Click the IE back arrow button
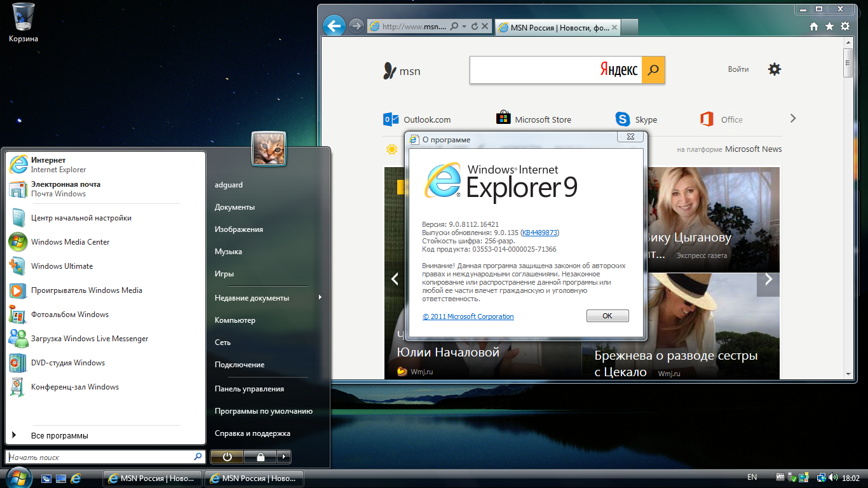The height and width of the screenshot is (488, 868). pos(334,26)
